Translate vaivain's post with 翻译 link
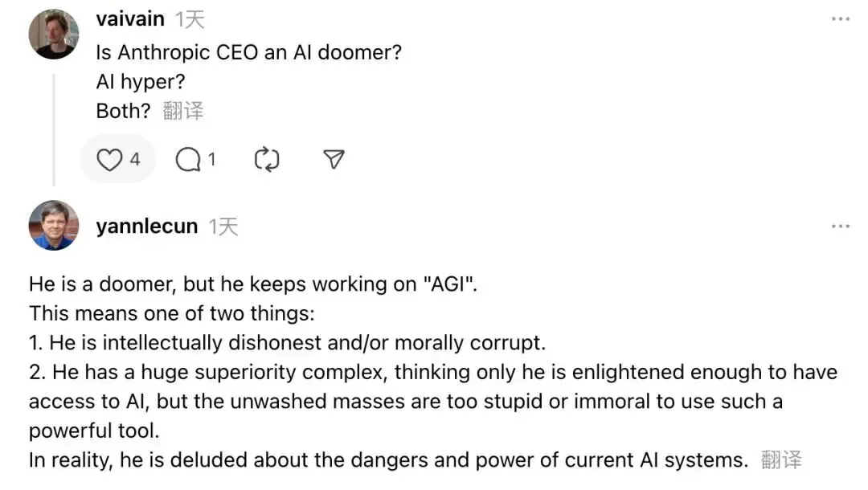 click(183, 111)
